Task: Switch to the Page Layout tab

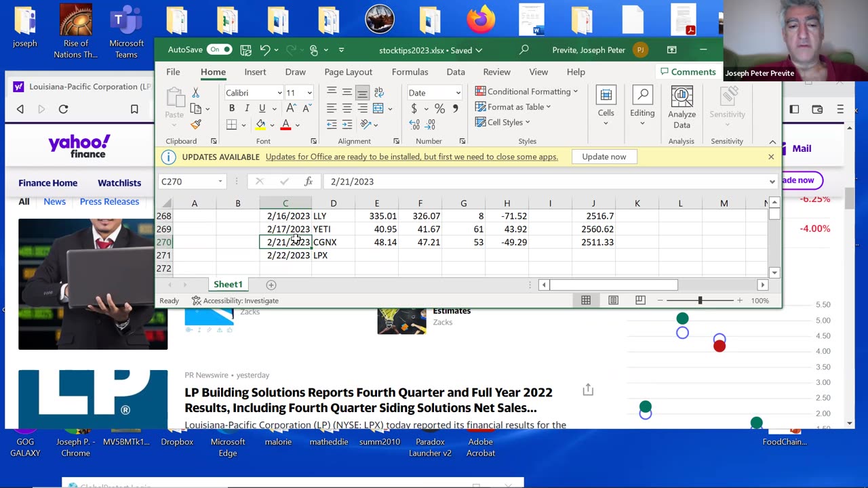Action: point(348,72)
